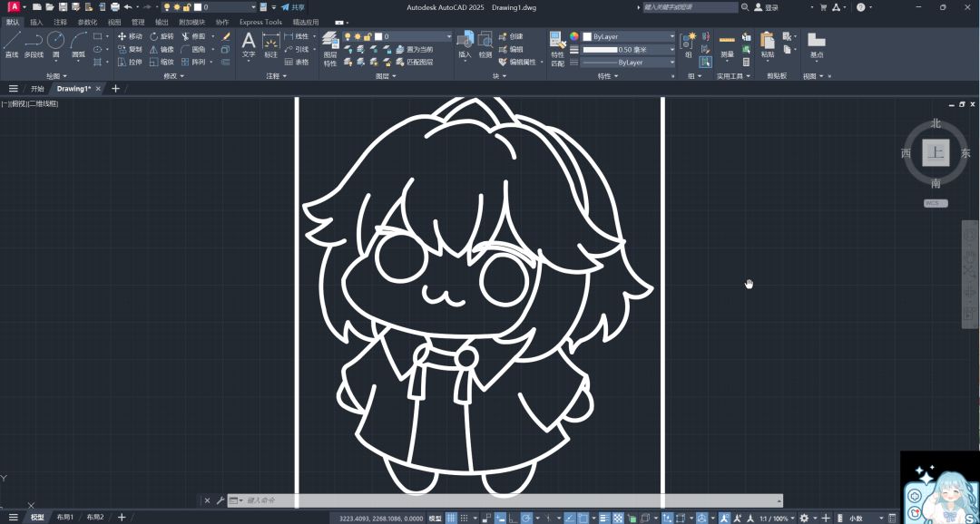Click Set Current (置为当前) layer button
The image size is (980, 524).
click(x=414, y=49)
